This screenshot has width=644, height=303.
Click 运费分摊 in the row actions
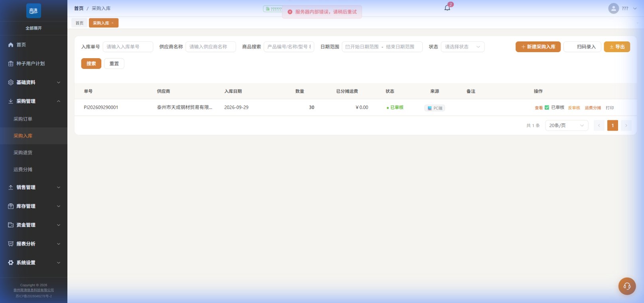(593, 108)
